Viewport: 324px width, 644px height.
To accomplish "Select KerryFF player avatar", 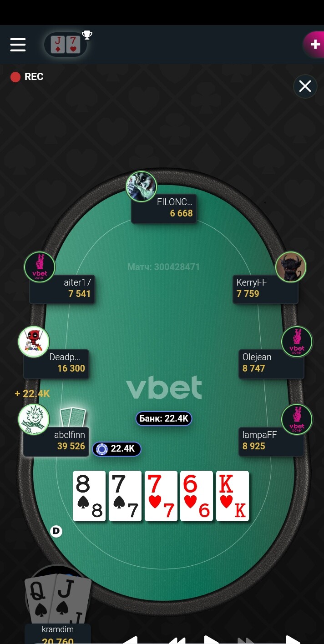I will click(291, 267).
